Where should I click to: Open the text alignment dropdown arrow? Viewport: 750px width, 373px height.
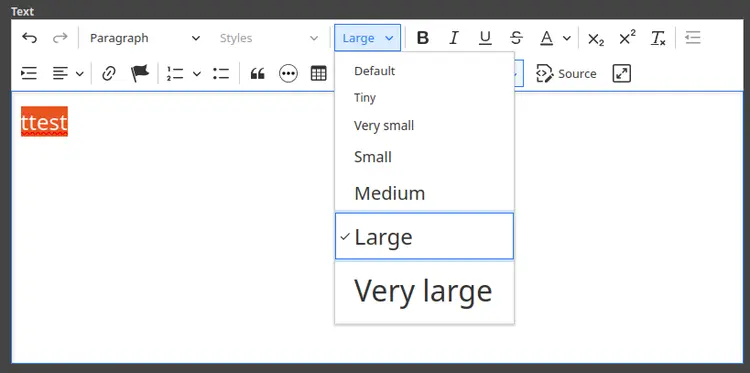(x=80, y=74)
